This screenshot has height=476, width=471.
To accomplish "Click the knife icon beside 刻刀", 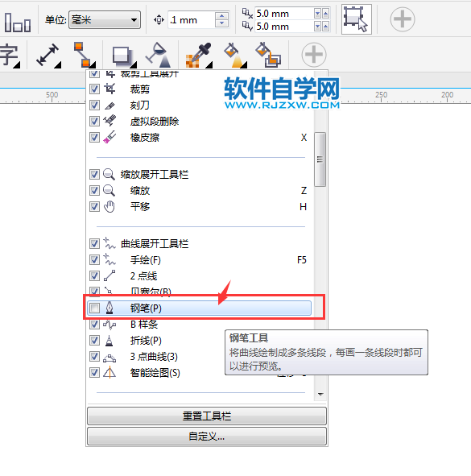I will [x=109, y=106].
